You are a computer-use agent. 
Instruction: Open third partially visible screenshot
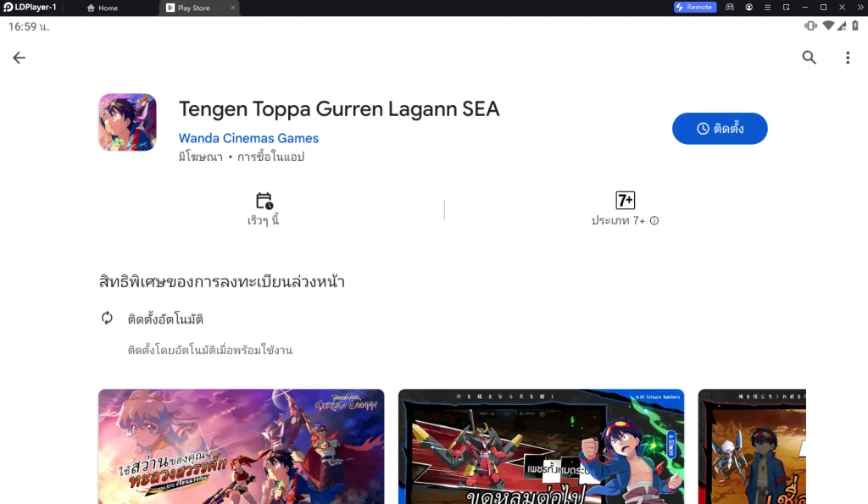[753, 446]
